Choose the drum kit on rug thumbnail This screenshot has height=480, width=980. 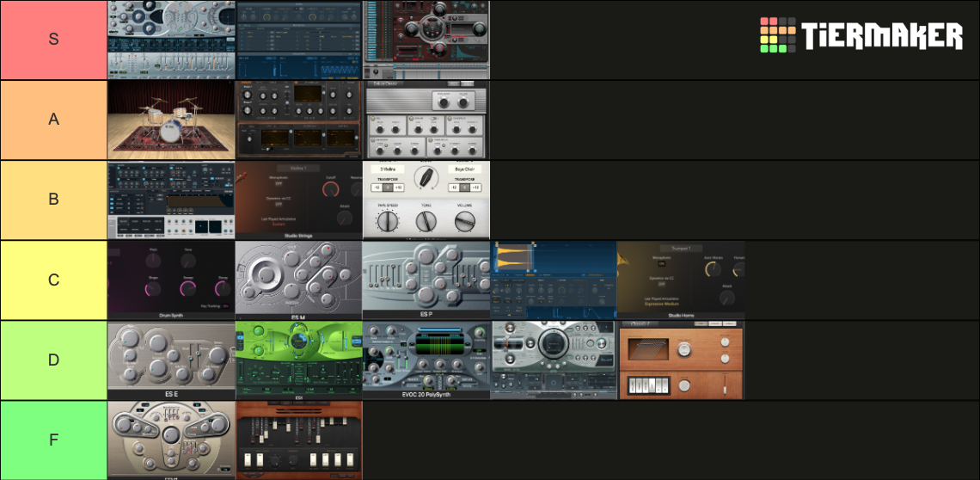[171, 120]
